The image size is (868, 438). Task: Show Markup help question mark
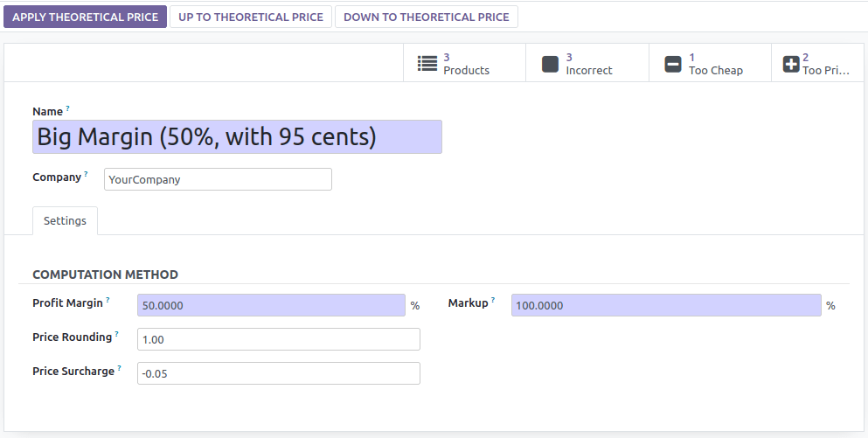(493, 300)
